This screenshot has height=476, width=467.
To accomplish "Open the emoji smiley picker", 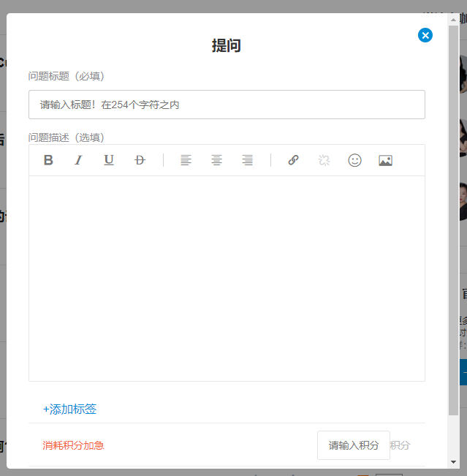I will [354, 160].
